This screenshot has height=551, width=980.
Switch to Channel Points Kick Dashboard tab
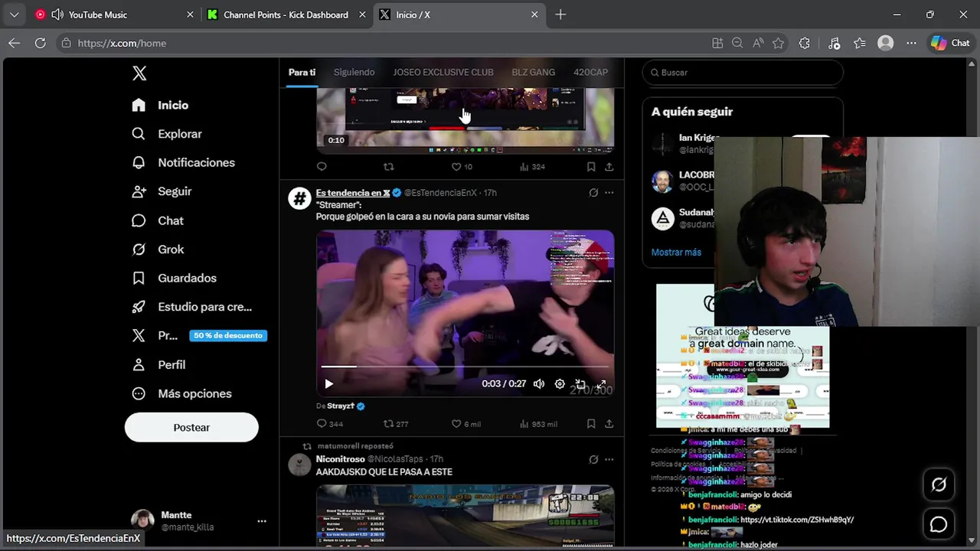click(x=286, y=15)
